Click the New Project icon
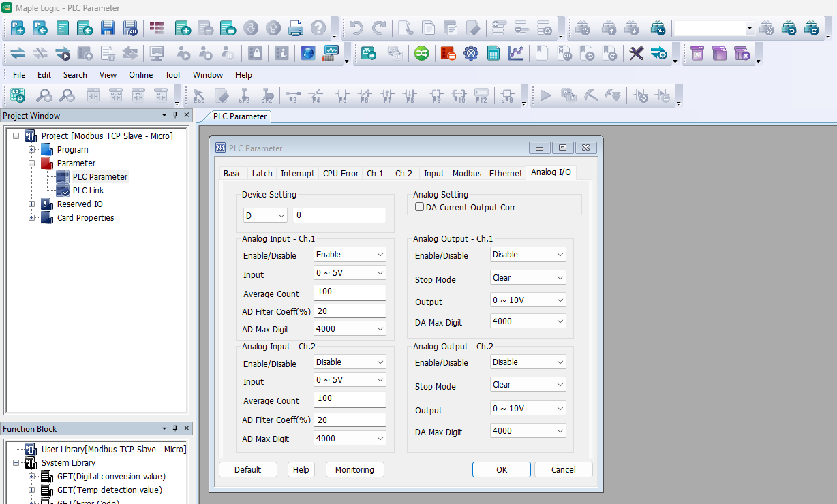This screenshot has height=504, width=837. [x=17, y=29]
